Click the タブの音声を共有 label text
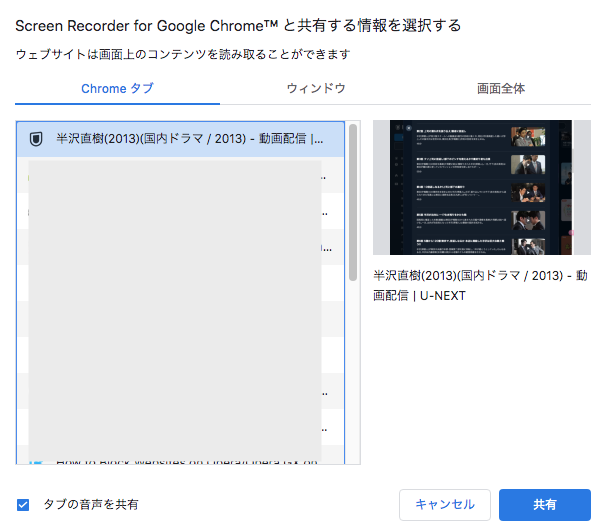This screenshot has width=606, height=530. [91, 504]
